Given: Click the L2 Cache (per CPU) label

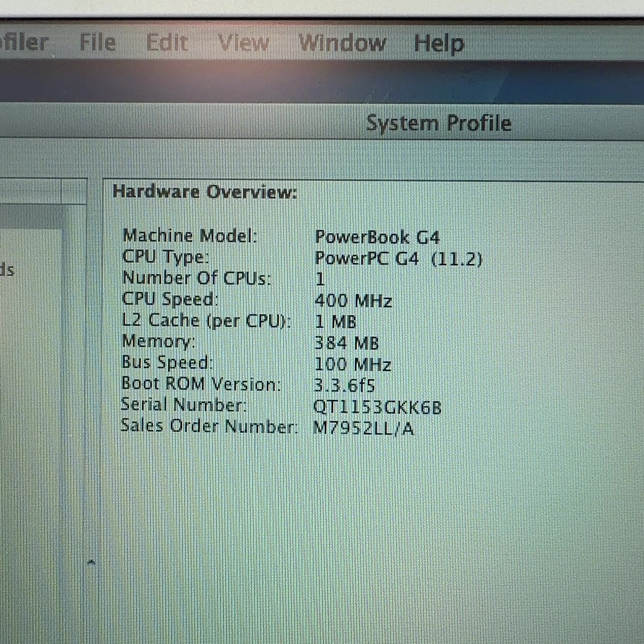Looking at the screenshot, I should [x=206, y=320].
